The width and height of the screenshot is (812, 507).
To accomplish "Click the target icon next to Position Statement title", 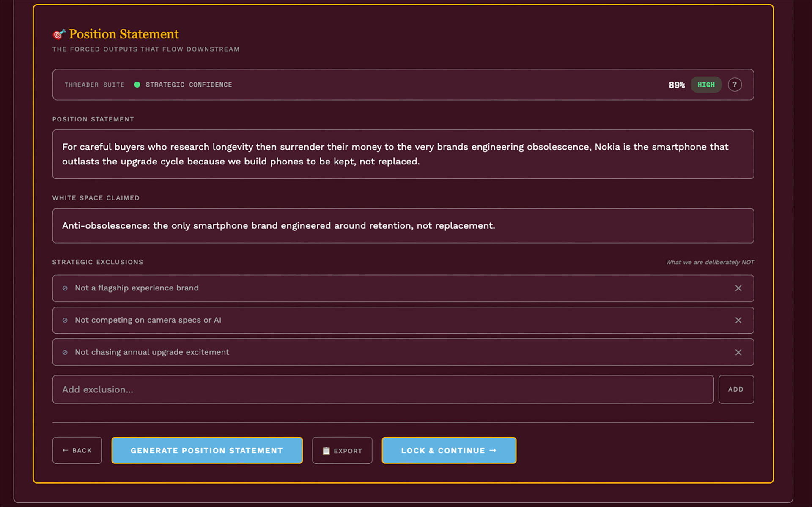I will [59, 34].
